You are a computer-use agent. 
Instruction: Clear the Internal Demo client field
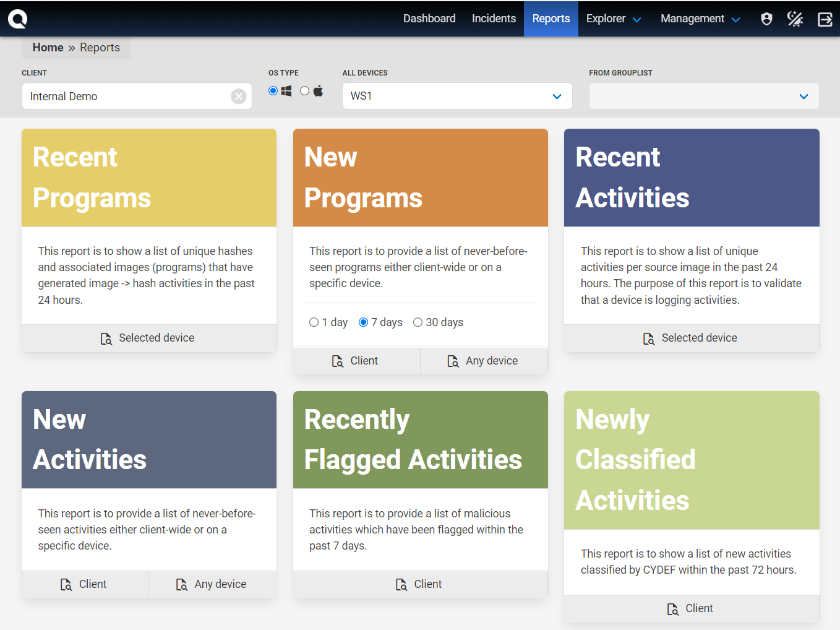tap(238, 97)
